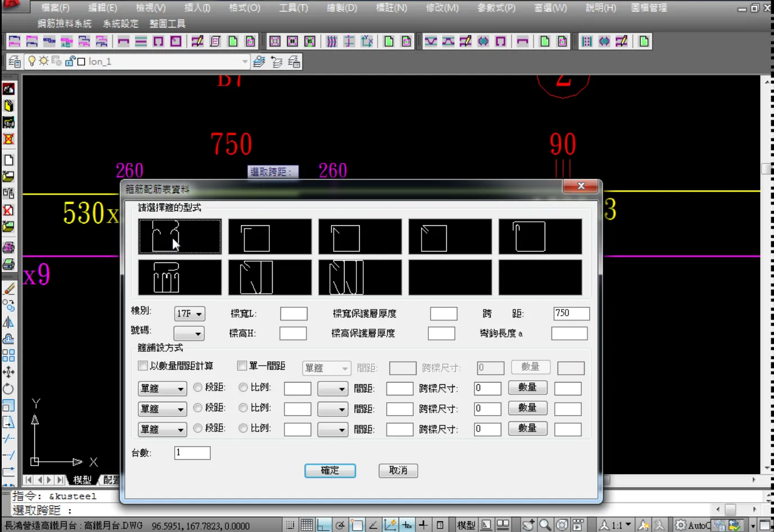Check the 單一間距 checkbox
Image resolution: width=774 pixels, height=532 pixels.
coord(242,366)
